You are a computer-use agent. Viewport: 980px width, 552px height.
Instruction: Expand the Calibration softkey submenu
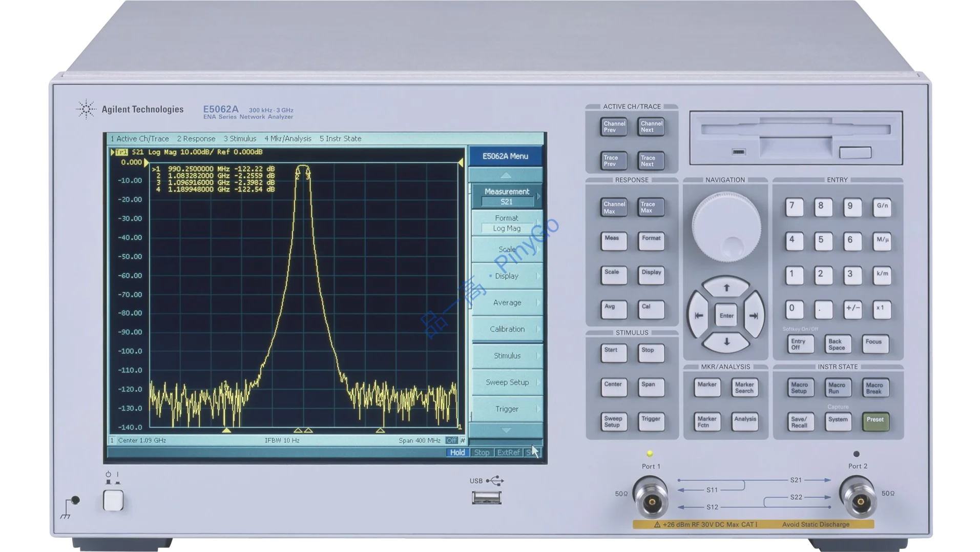tap(507, 329)
